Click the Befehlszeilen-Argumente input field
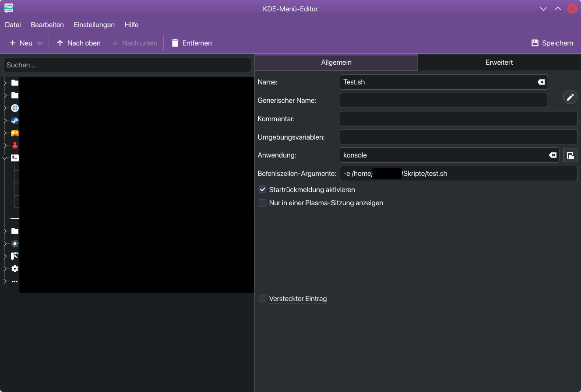This screenshot has height=392, width=581. 458,173
